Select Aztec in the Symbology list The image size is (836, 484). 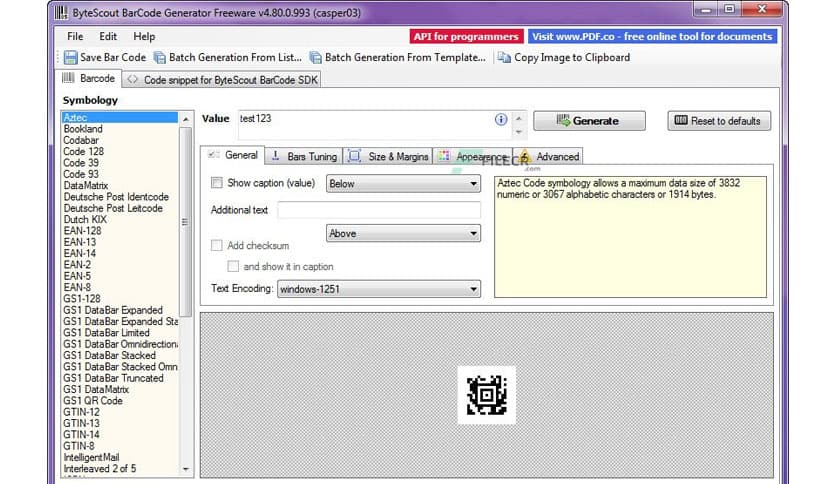coord(119,117)
